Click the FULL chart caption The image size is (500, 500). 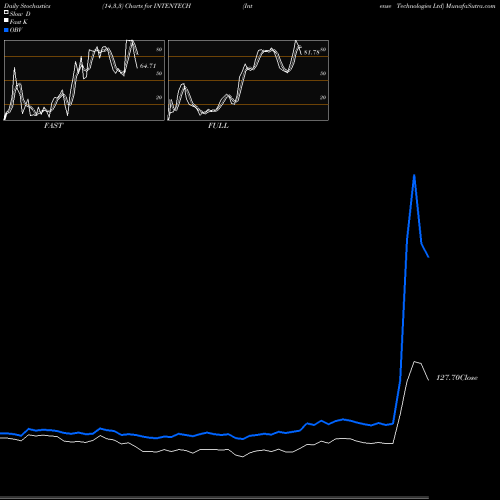(218, 126)
